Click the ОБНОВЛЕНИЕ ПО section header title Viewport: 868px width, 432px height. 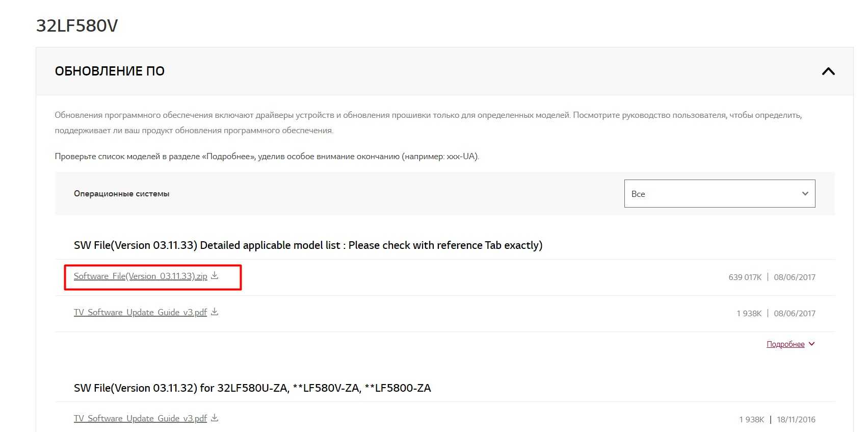click(x=110, y=71)
